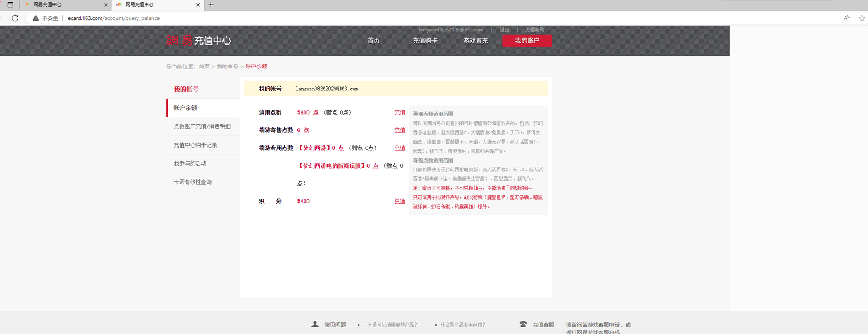Open the tab actions icon at far left
This screenshot has height=334, width=868.
[x=10, y=4]
